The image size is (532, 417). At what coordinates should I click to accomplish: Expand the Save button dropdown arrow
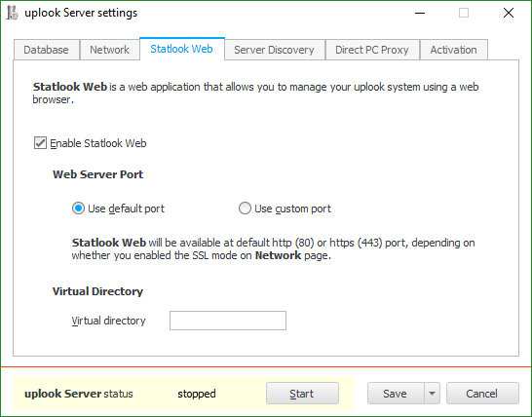(432, 394)
